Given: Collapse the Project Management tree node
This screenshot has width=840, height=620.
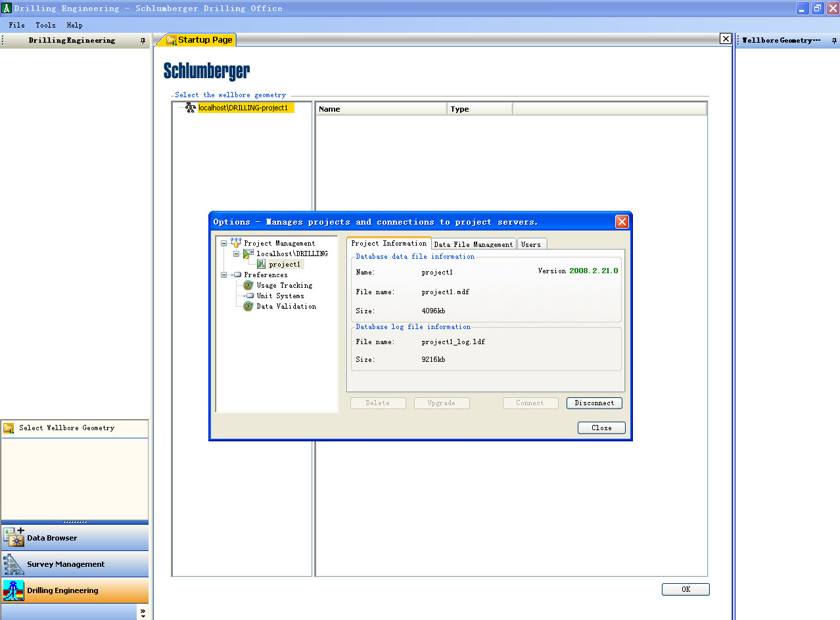Looking at the screenshot, I should [x=224, y=243].
